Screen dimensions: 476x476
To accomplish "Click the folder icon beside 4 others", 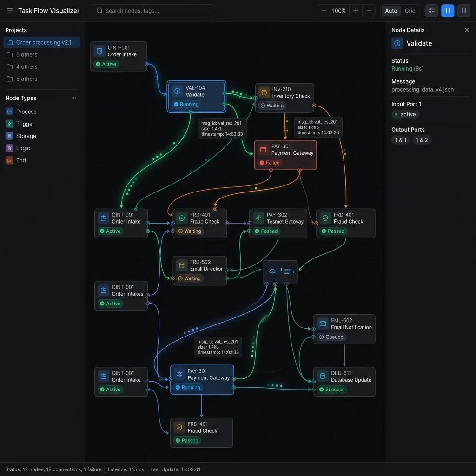I will pos(10,67).
